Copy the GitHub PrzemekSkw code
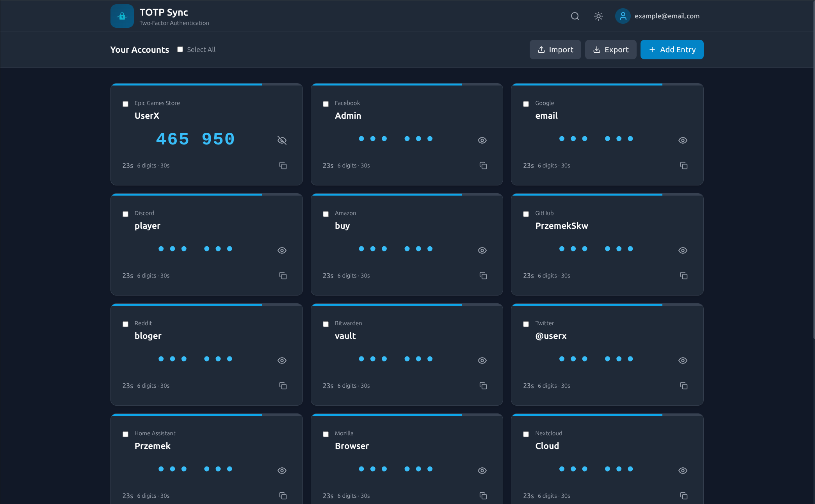This screenshot has height=504, width=815. click(x=683, y=276)
